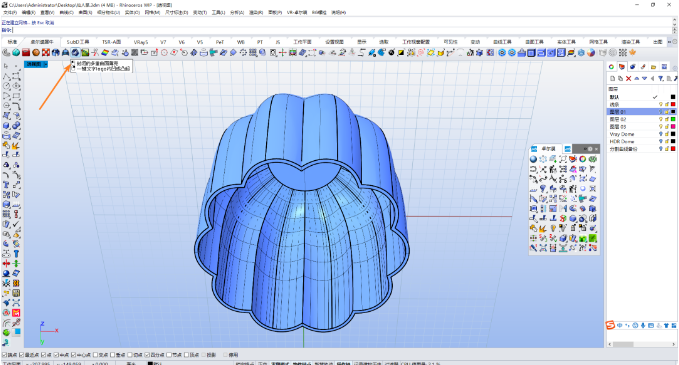Toggle 平面模式 in status bar
679x365 pixels.
[x=280, y=363]
